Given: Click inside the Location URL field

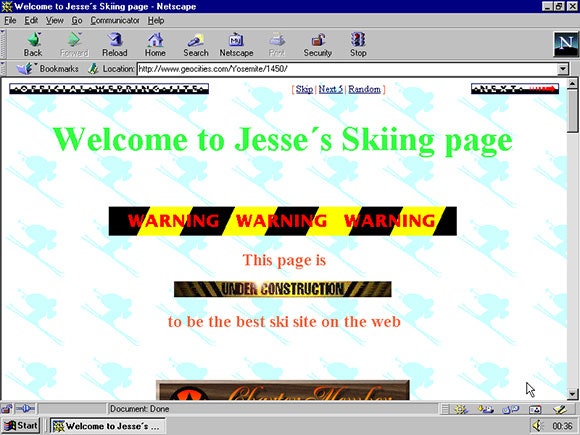Looking at the screenshot, I should pos(348,69).
